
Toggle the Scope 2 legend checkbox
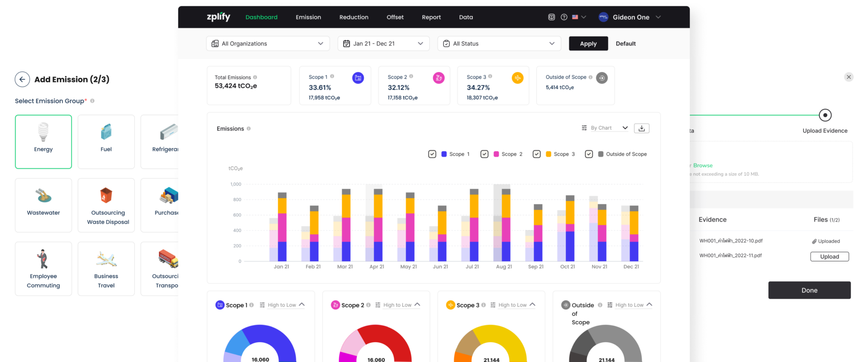click(484, 154)
